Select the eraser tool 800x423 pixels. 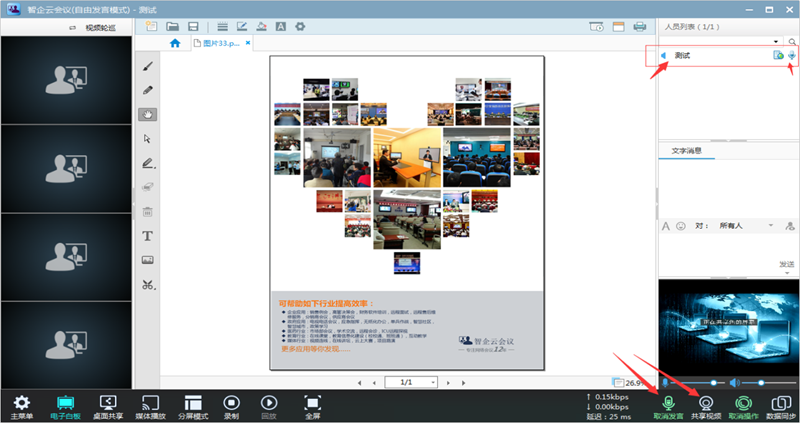point(147,187)
